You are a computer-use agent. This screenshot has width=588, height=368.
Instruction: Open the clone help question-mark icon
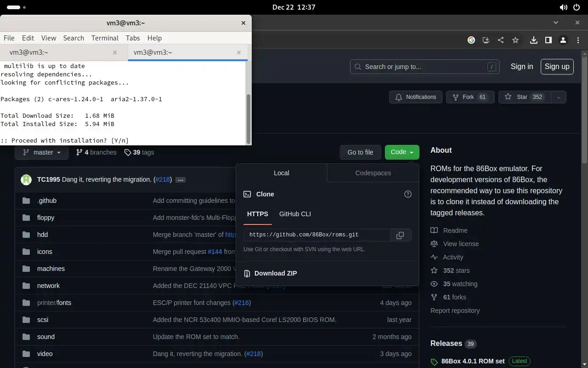408,194
